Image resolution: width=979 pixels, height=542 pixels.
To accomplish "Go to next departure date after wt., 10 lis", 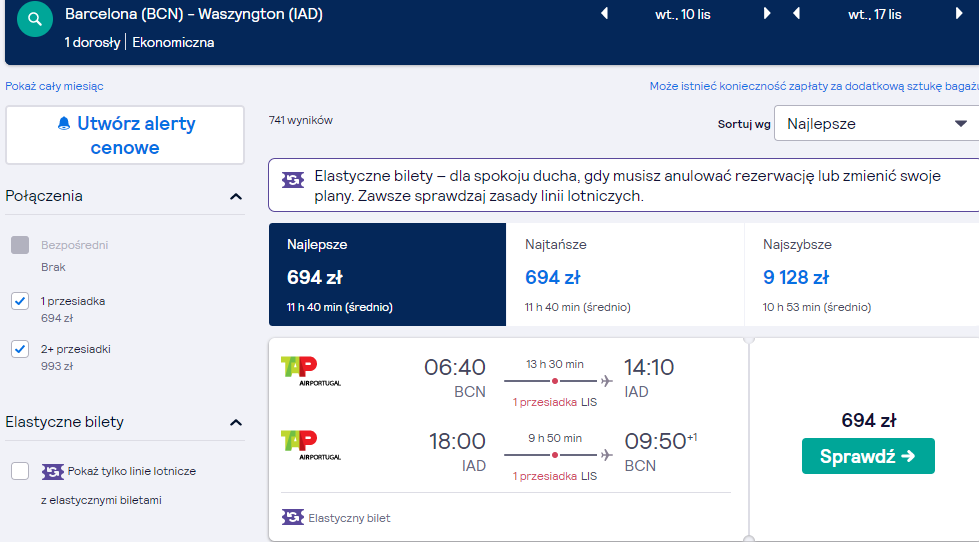I will (x=767, y=13).
